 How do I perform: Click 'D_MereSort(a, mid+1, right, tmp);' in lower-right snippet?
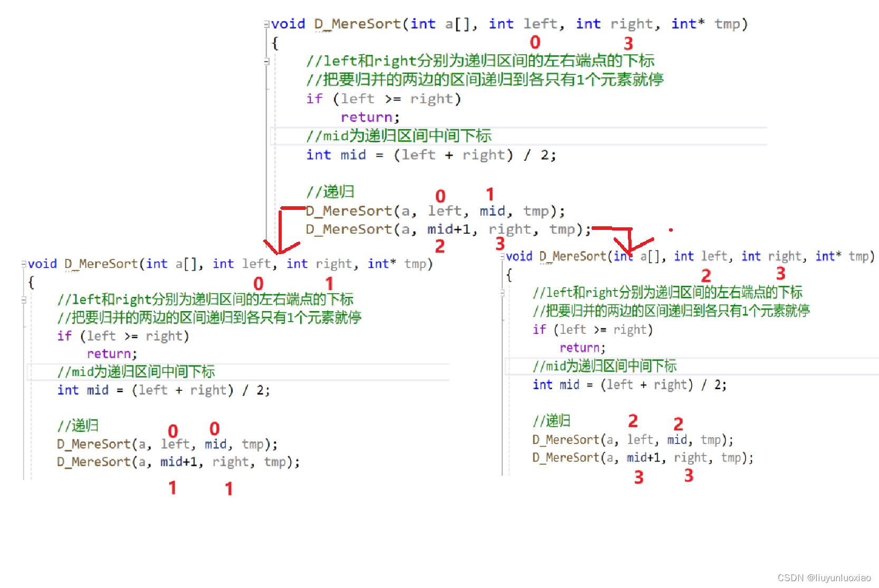(643, 458)
